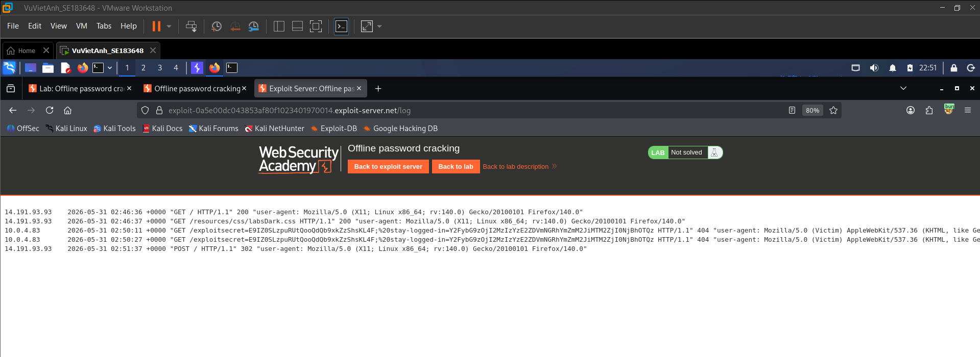The height and width of the screenshot is (357, 980).
Task: Open the Edit menu
Action: pos(35,26)
